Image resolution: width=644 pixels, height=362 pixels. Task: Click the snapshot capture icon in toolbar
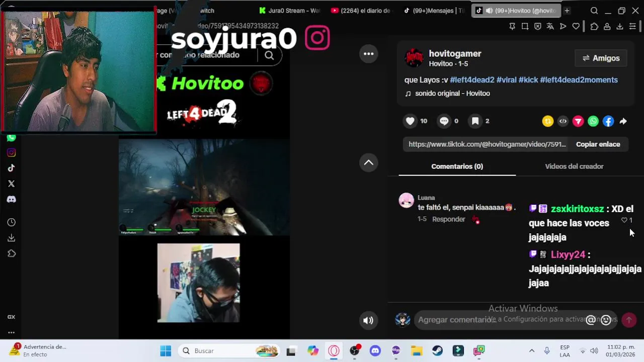coord(525,26)
